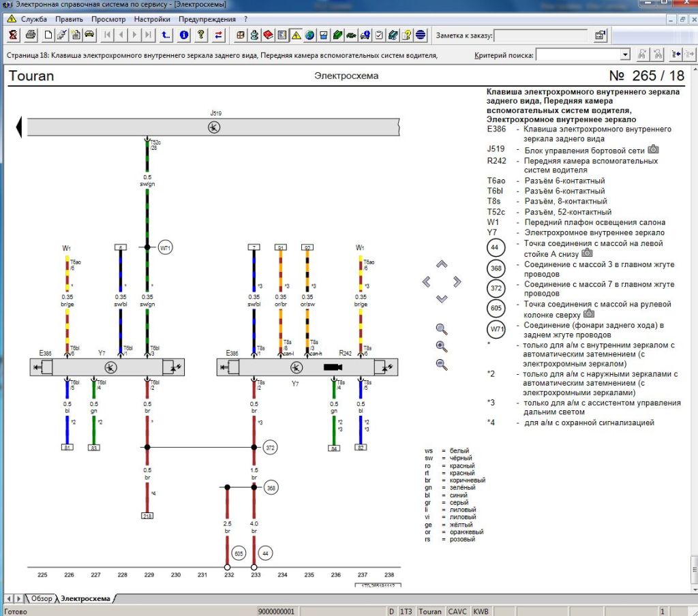This screenshot has height=616, width=698.
Task: Click the '№ 265 / 18' diagram number
Action: [647, 76]
